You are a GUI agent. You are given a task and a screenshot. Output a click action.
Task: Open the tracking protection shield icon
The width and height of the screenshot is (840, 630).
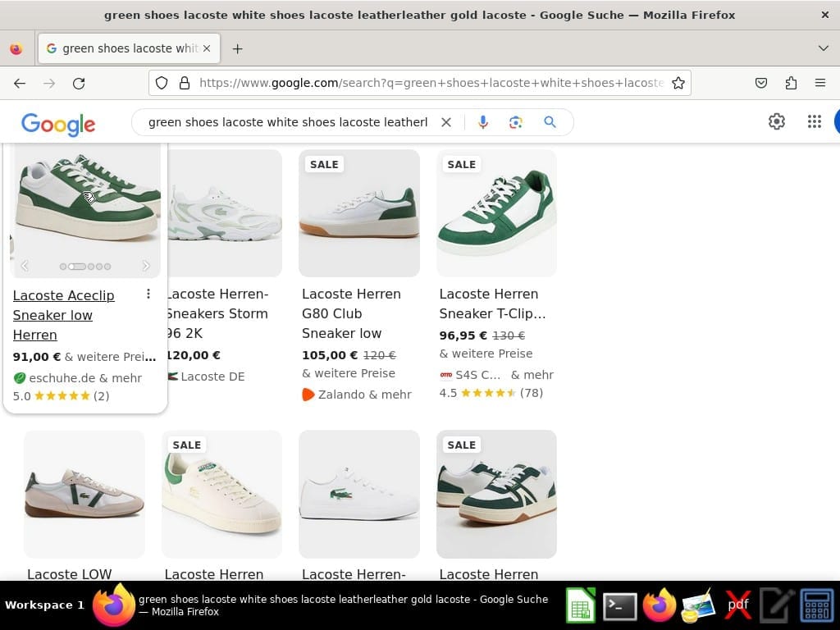click(162, 83)
